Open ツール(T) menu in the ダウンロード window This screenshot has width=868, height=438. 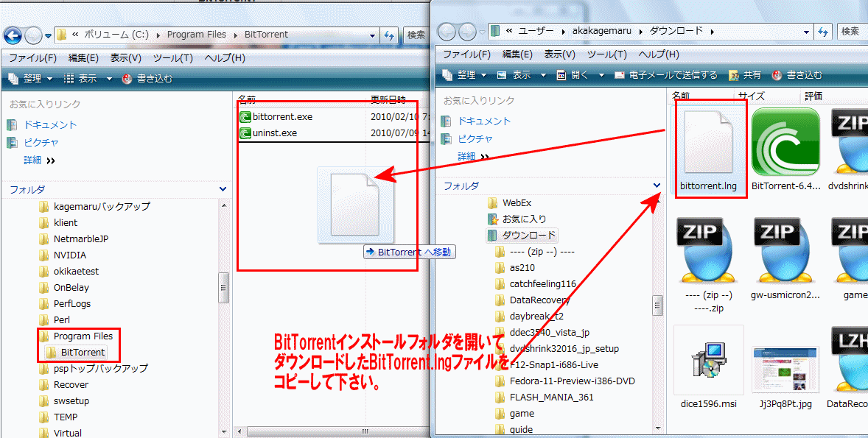606,54
